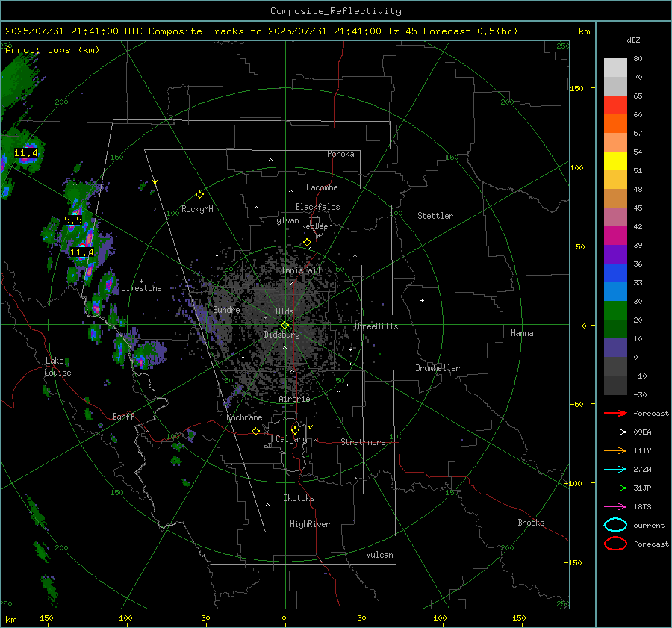This screenshot has width=672, height=628.
Task: Click the RedDeer city label
Action: 317,226
